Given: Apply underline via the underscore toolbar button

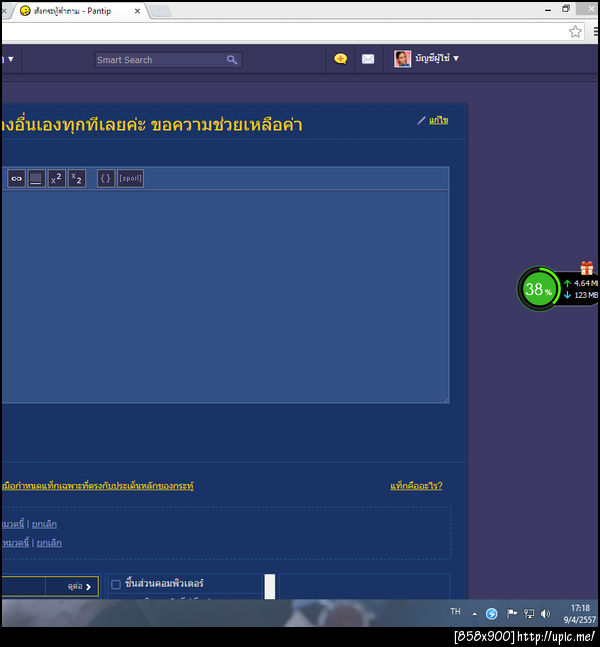Looking at the screenshot, I should coord(36,179).
